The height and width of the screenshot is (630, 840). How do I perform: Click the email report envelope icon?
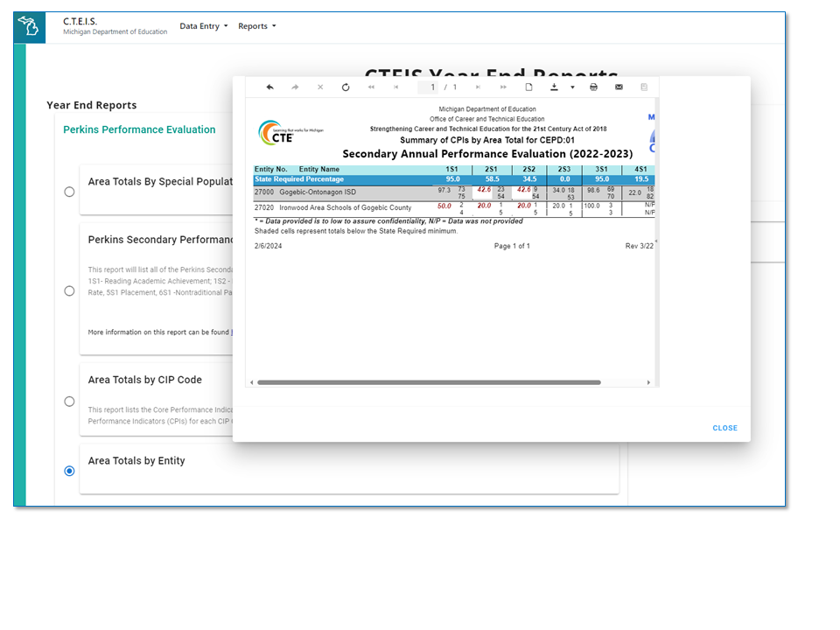619,87
